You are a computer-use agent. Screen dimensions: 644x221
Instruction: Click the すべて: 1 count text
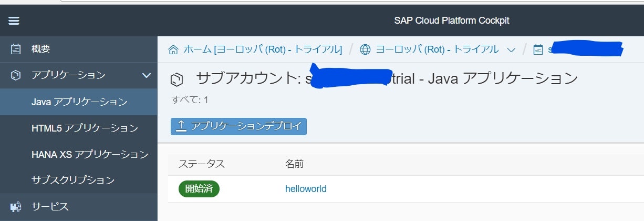[x=190, y=99]
